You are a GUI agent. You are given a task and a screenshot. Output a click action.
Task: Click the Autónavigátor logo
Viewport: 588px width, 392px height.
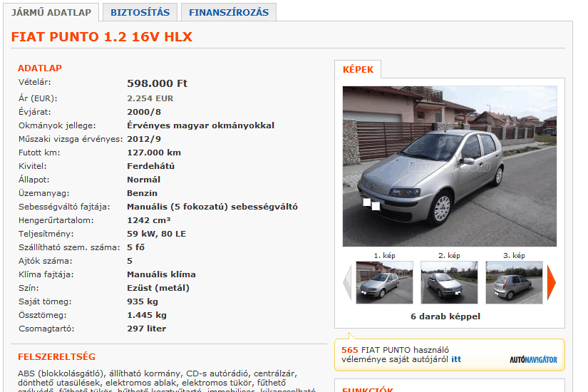[x=533, y=359]
